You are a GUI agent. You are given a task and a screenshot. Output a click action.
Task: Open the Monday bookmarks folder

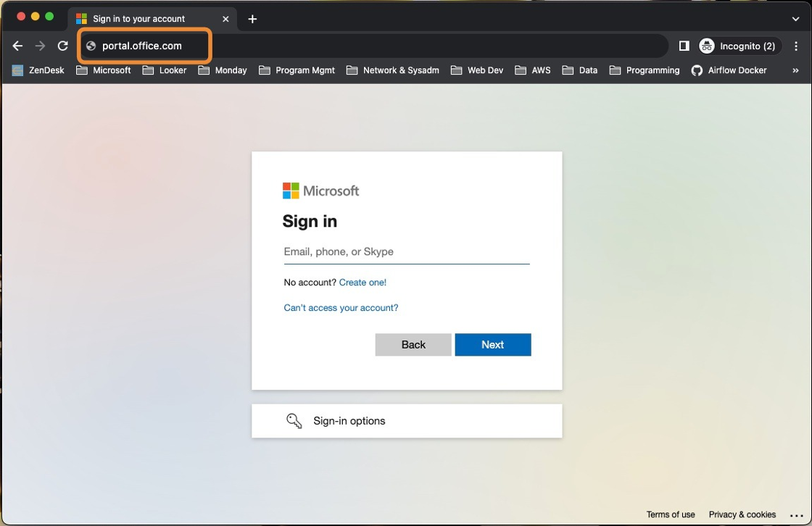223,70
